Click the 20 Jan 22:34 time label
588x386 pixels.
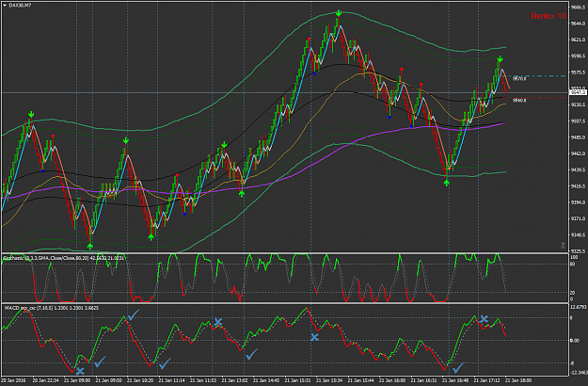pos(45,380)
